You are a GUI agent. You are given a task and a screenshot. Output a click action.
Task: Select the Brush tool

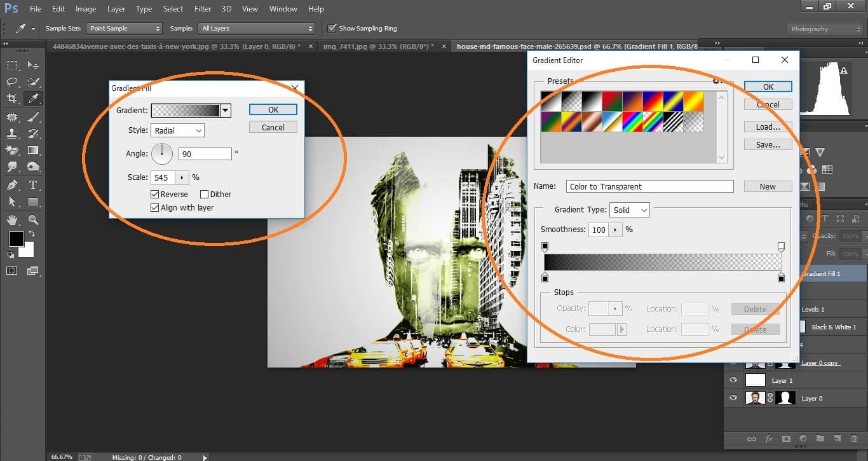33,118
